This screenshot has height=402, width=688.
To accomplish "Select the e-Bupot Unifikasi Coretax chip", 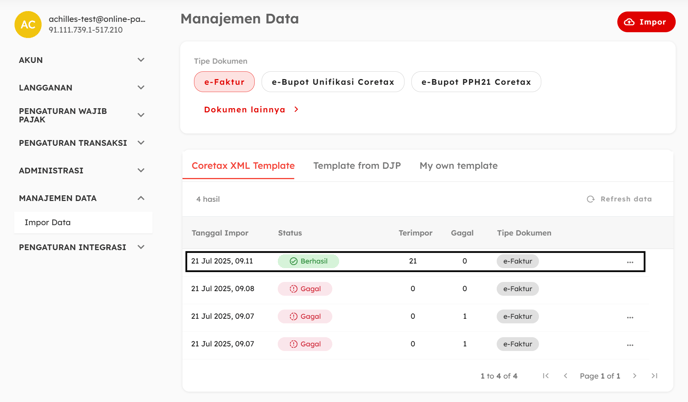I will coord(333,82).
